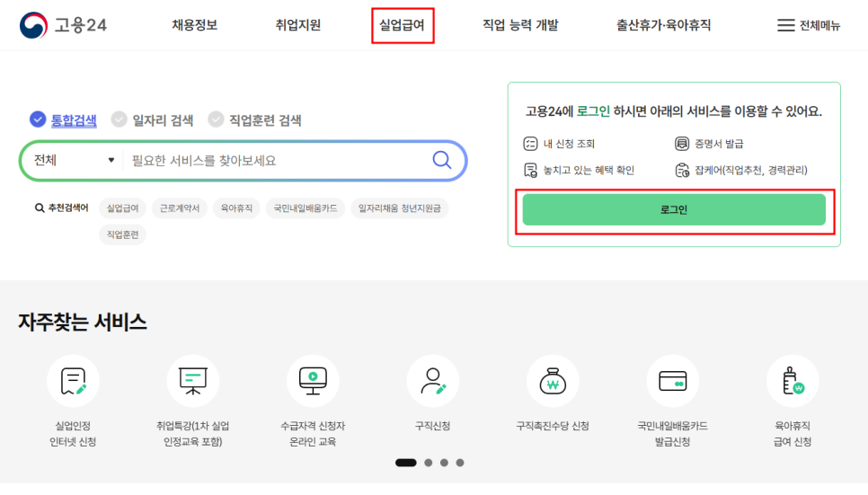The image size is (868, 495).
Task: Open the 출산휴가·육아휴직 menu
Action: pos(664,25)
